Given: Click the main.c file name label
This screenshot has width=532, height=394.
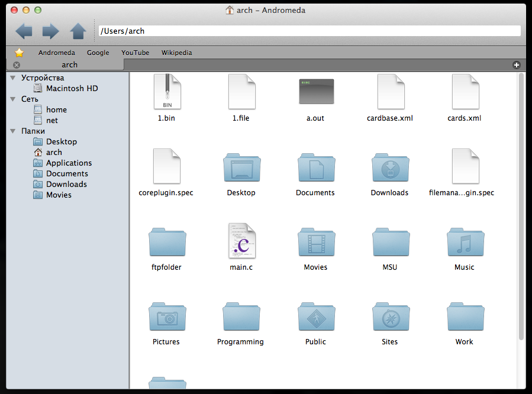Looking at the screenshot, I should (x=241, y=267).
